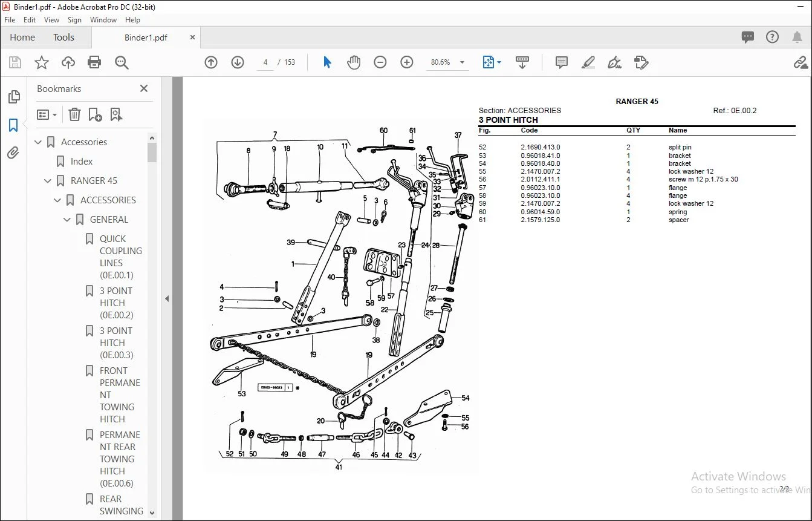
Task: Click part code 2.1690.413.0
Action: click(x=541, y=147)
